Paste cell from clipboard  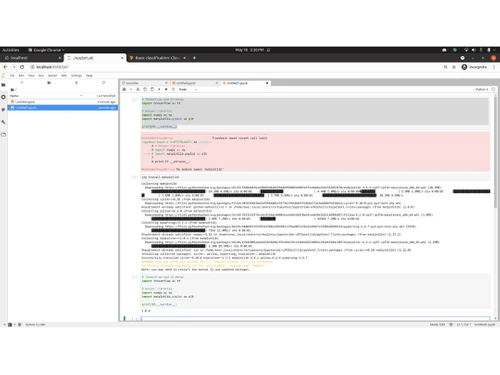click(x=152, y=89)
